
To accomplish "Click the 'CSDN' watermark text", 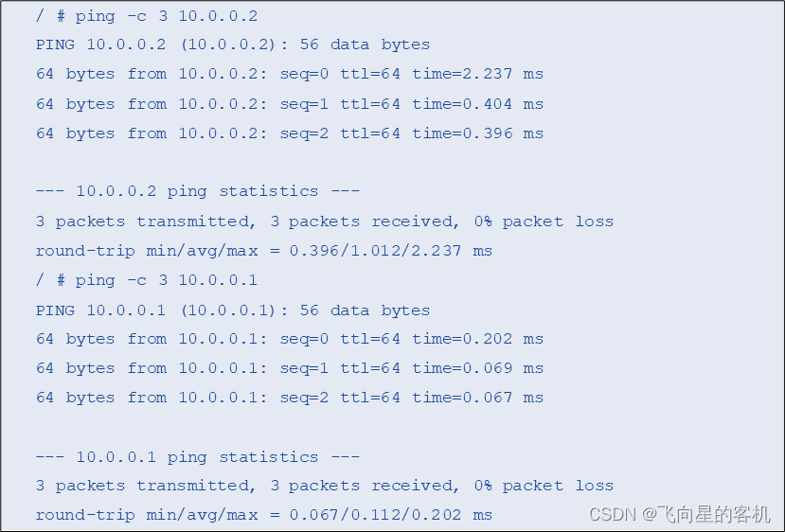I will (x=611, y=514).
